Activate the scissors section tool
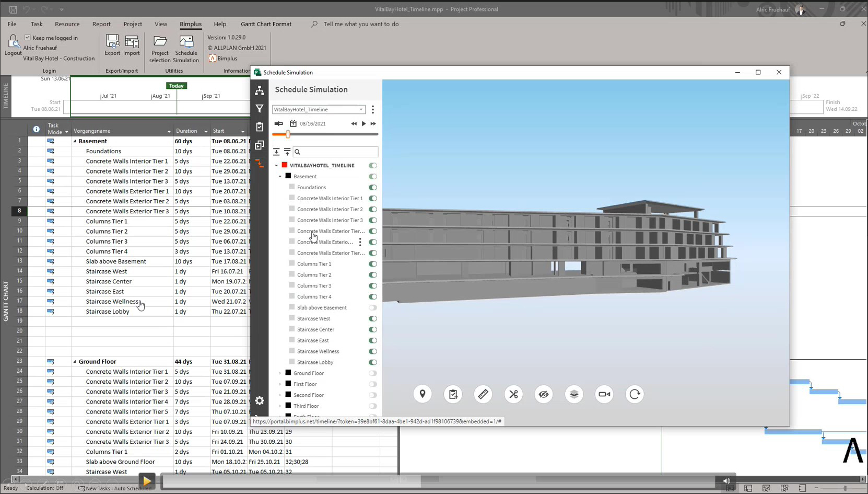Image resolution: width=868 pixels, height=494 pixels. pyautogui.click(x=513, y=394)
